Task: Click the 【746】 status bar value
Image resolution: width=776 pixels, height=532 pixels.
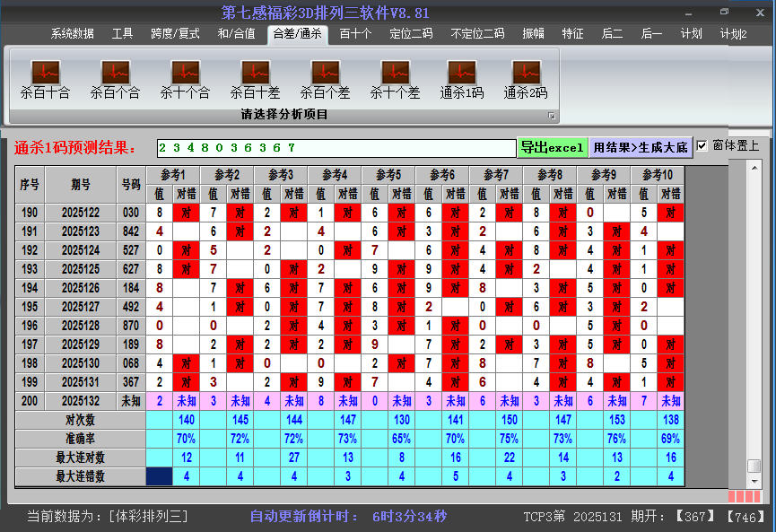Action: click(745, 517)
